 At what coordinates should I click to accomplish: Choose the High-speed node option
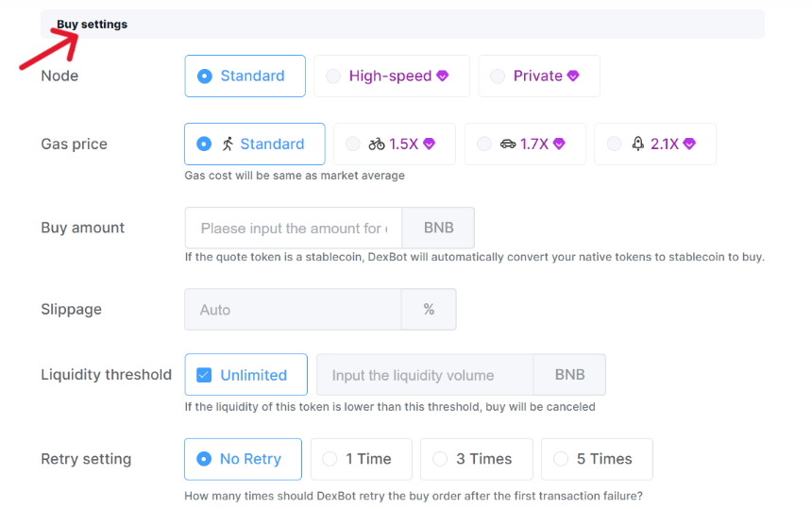392,76
